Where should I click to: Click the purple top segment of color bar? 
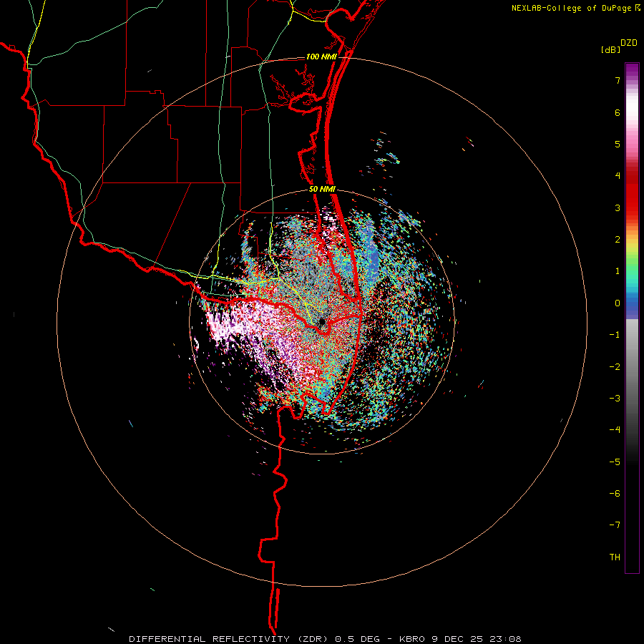632,71
